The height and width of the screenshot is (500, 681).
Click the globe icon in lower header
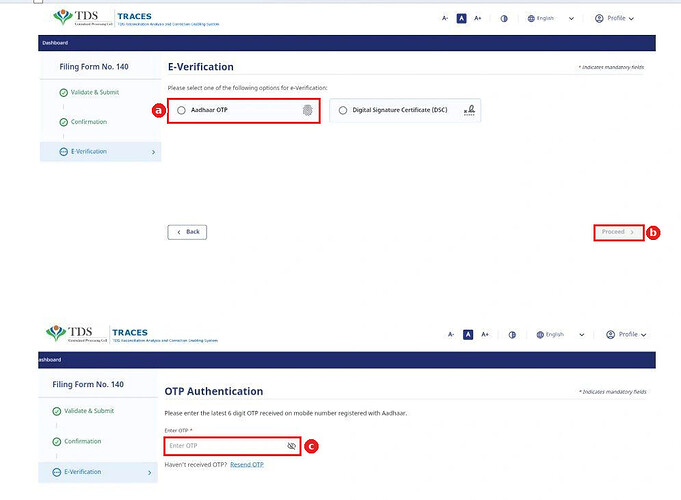(540, 334)
